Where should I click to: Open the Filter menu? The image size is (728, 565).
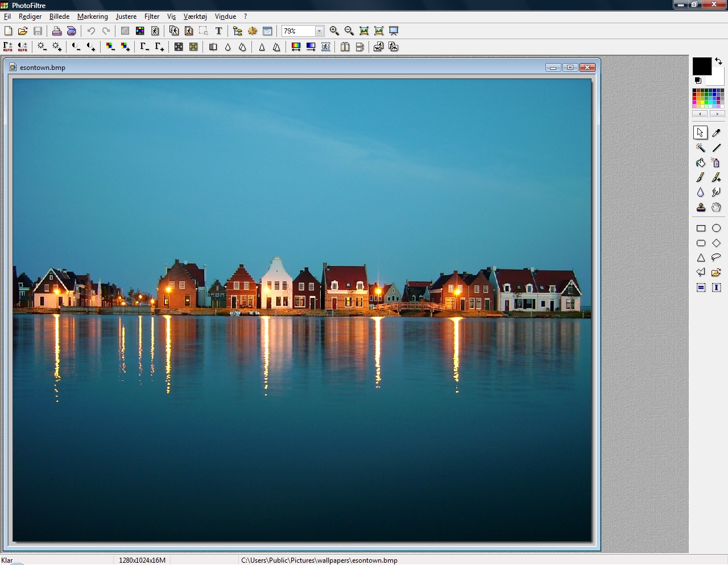point(152,16)
